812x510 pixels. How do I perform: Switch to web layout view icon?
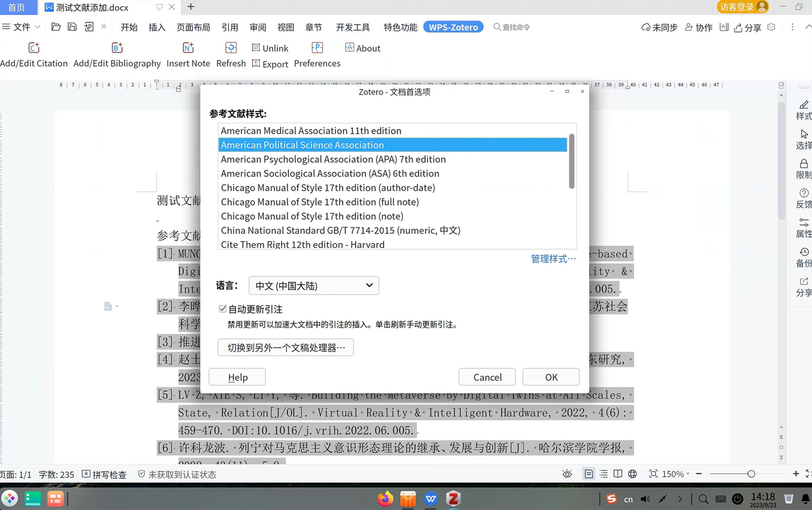pyautogui.click(x=632, y=474)
